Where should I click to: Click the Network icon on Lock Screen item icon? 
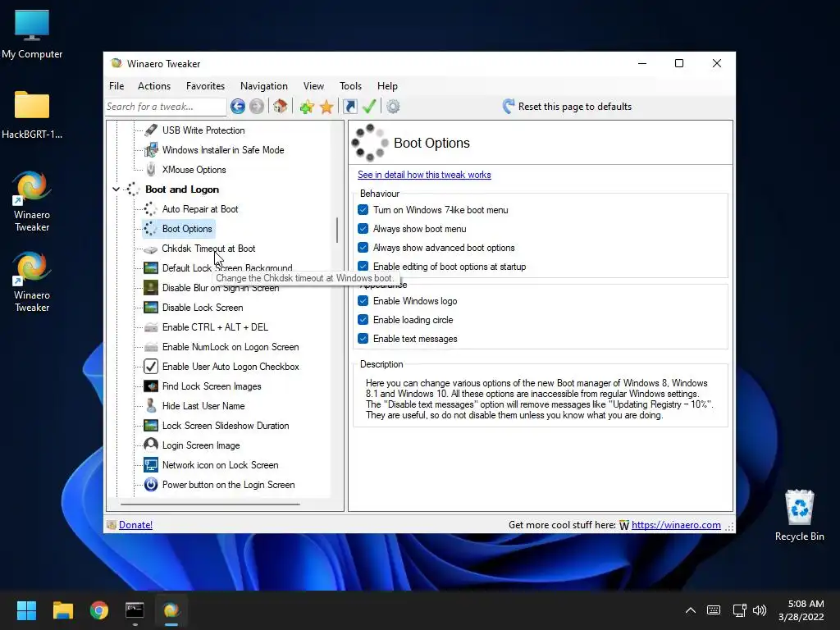coord(151,465)
